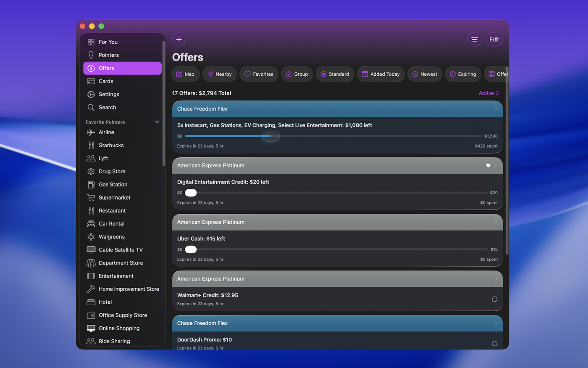Open Settings from the sidebar

tap(109, 94)
